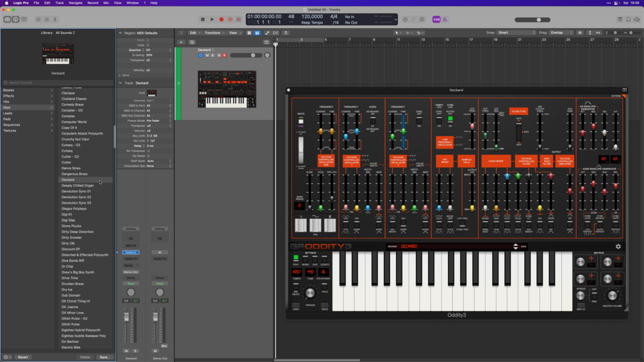This screenshot has height=362, width=644.
Task: Add a new track with the plus button
Action: point(181,42)
